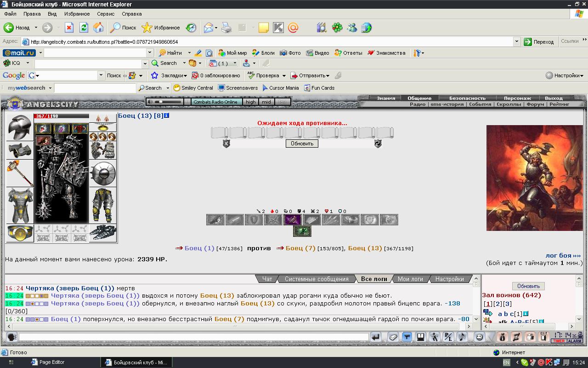Viewport: 588px width, 368px height.
Task: Click the Обновить button under battle slots
Action: pyautogui.click(x=302, y=144)
